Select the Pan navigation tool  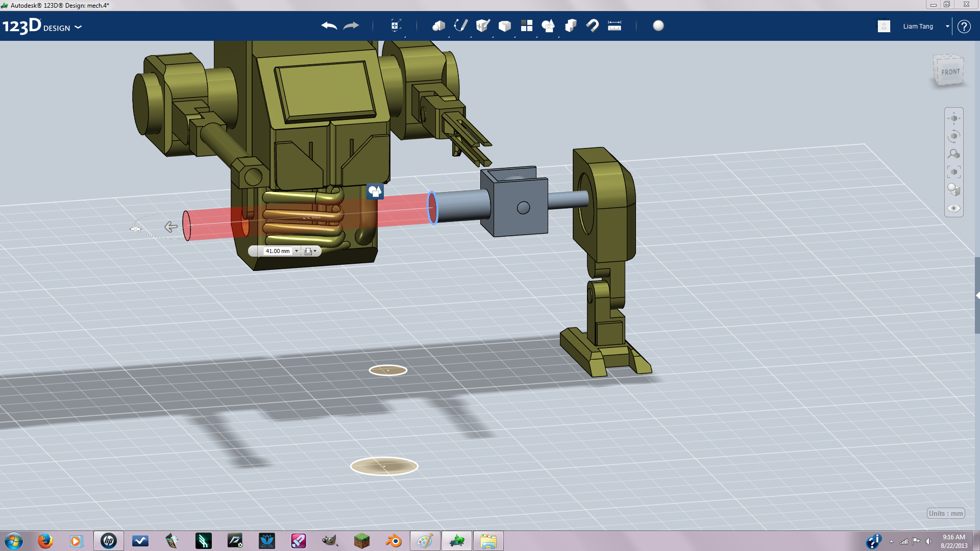pos(954,118)
